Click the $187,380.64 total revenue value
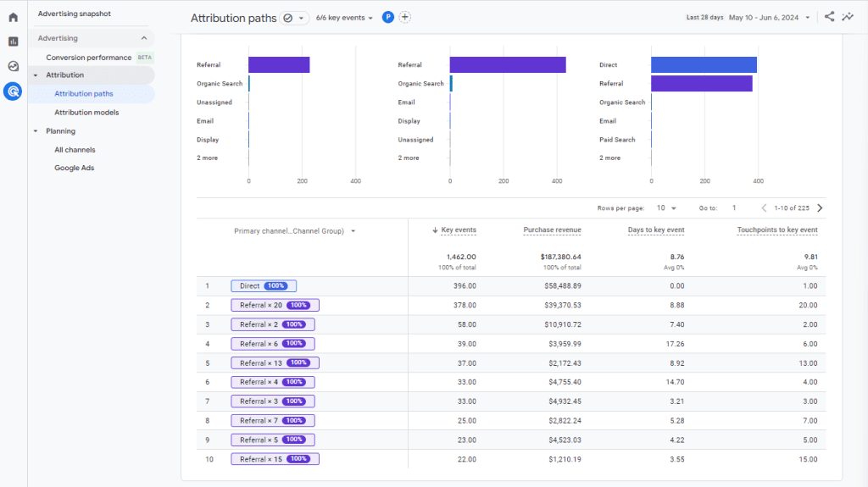 tap(561, 257)
